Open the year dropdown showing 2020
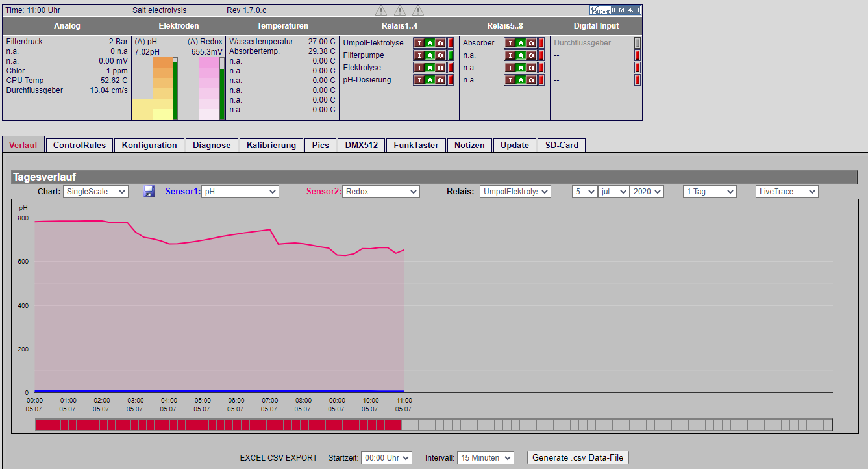Viewport: 868px width, 469px height. coord(647,192)
